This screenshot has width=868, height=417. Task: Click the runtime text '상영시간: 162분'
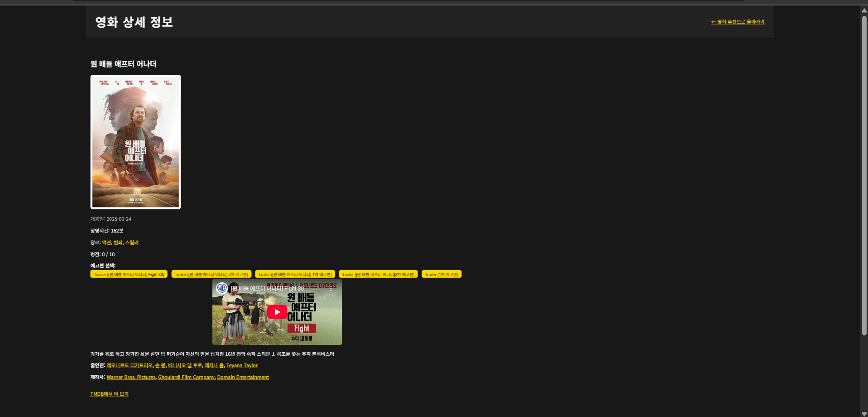[x=107, y=231]
